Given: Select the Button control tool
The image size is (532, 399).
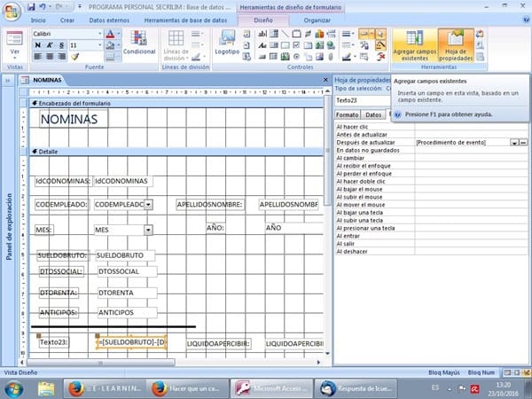Looking at the screenshot, I should (x=262, y=57).
